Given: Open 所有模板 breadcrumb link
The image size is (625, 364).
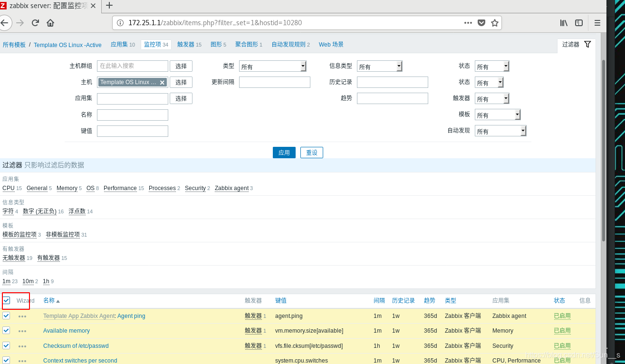Looking at the screenshot, I should (14, 45).
